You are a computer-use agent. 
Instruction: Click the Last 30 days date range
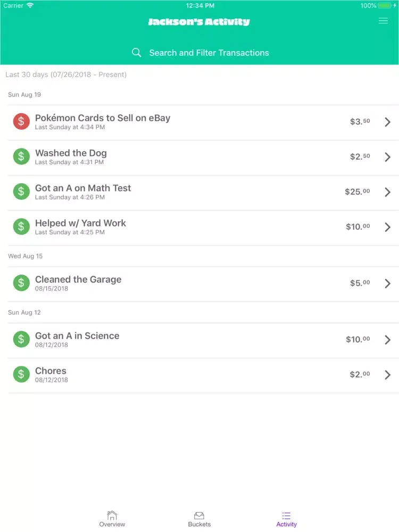point(66,74)
